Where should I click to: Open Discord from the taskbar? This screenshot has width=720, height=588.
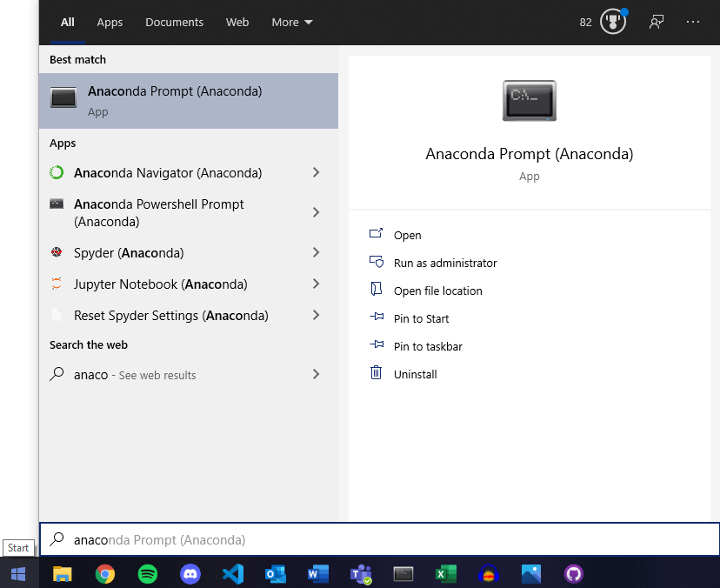(190, 574)
